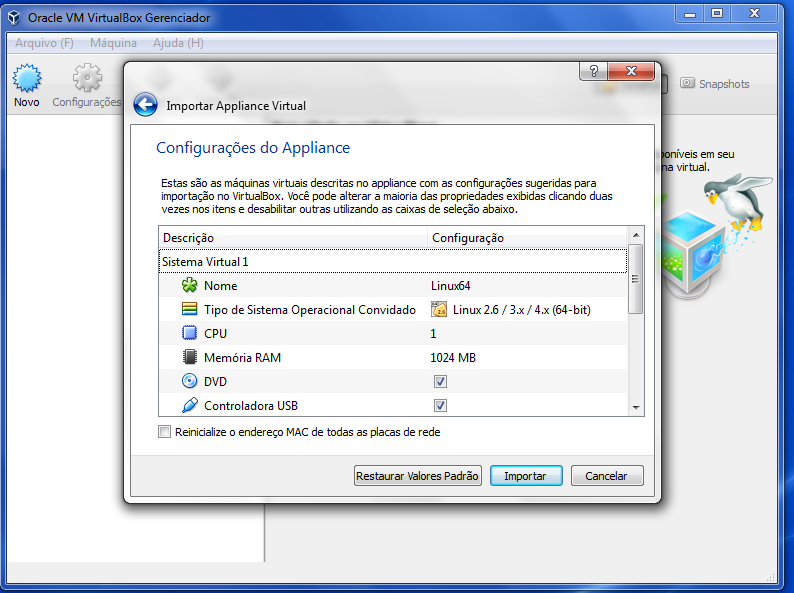Open the Snapshots camera button
This screenshot has height=593, width=794.
[714, 84]
